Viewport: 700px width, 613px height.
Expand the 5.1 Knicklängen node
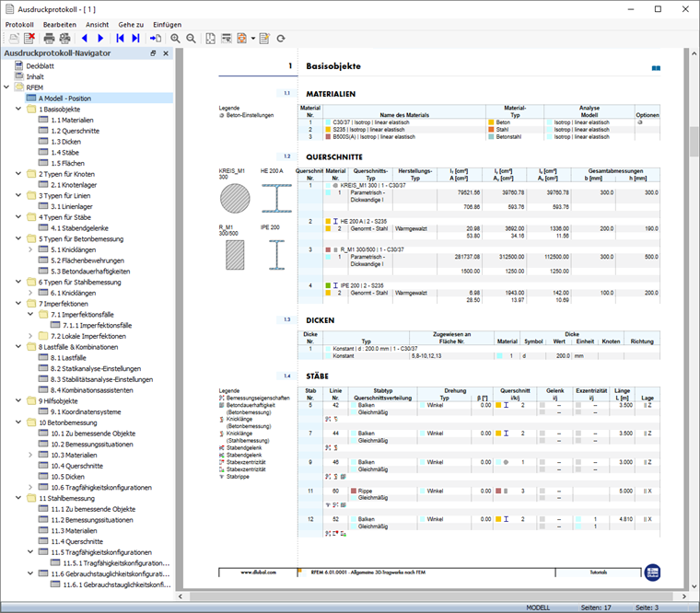30,249
